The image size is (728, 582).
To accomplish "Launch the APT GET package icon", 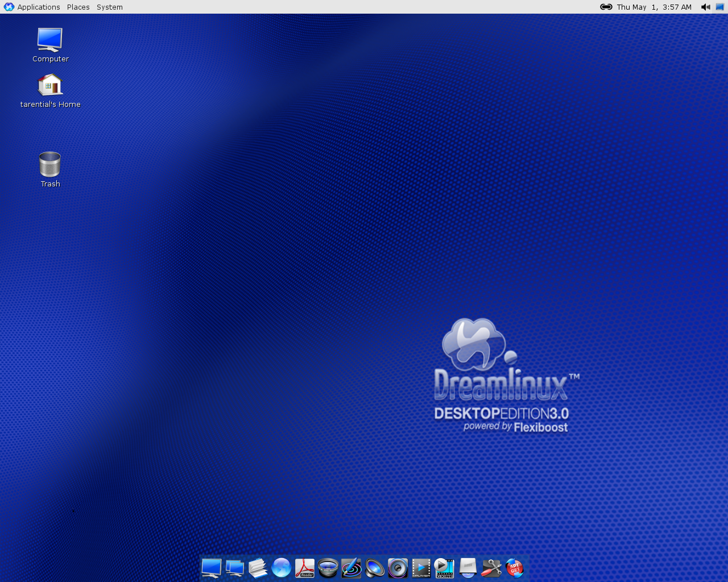I will click(x=514, y=568).
